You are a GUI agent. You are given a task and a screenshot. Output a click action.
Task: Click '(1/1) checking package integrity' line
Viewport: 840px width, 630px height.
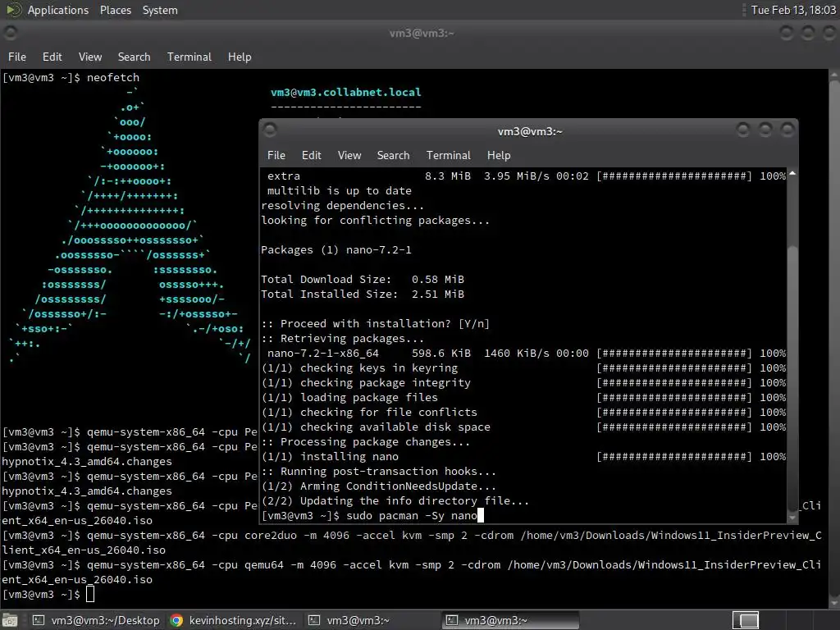[367, 382]
